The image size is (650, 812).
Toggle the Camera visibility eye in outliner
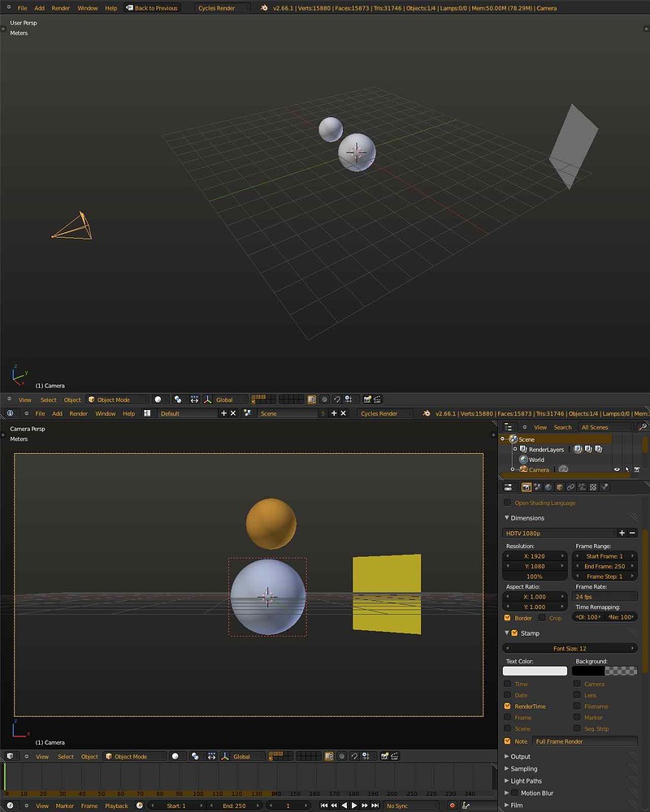point(617,469)
